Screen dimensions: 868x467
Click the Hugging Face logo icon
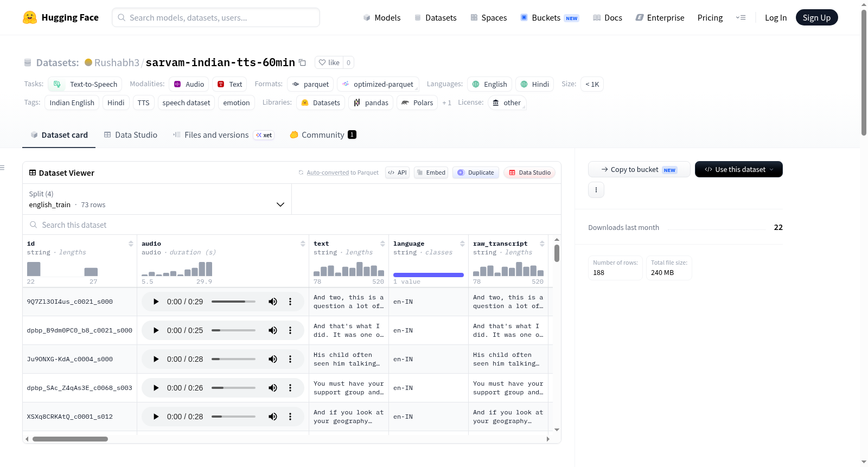tap(30, 17)
